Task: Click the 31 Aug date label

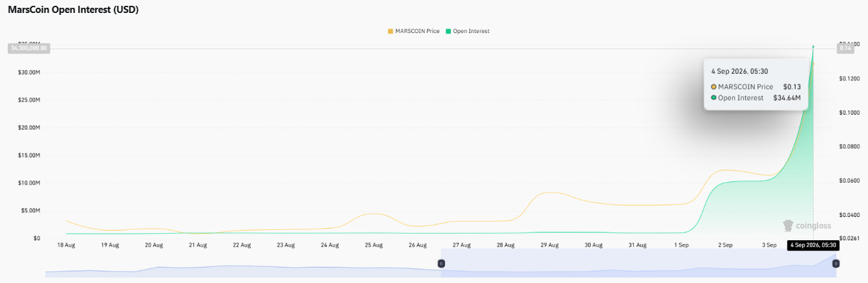Action: tap(638, 245)
